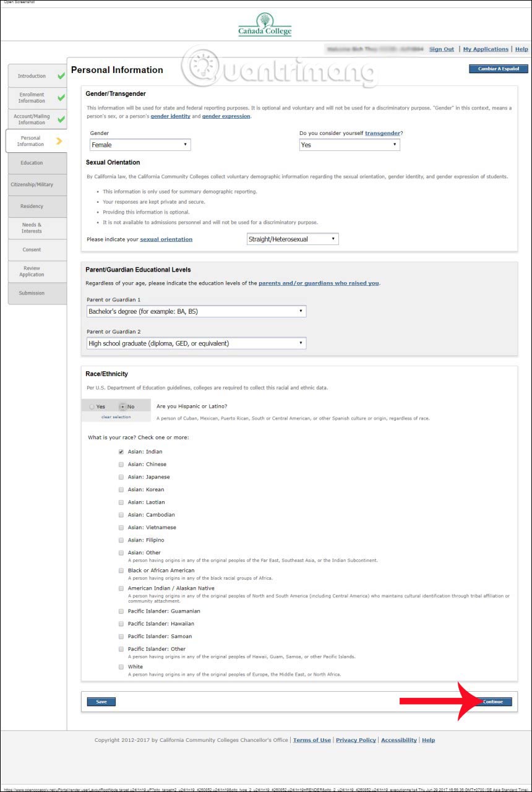This screenshot has width=532, height=792.
Task: Check the "Asian: Chinese" checkbox
Action: (x=121, y=464)
